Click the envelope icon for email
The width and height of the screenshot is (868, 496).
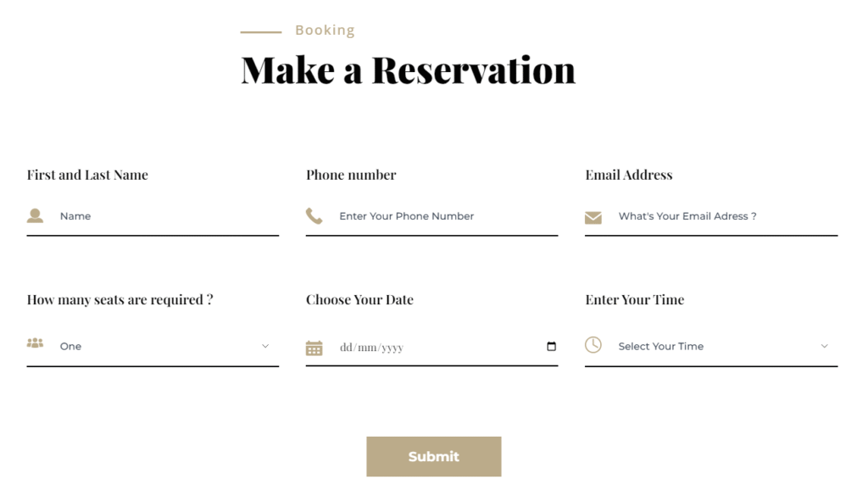[593, 218]
